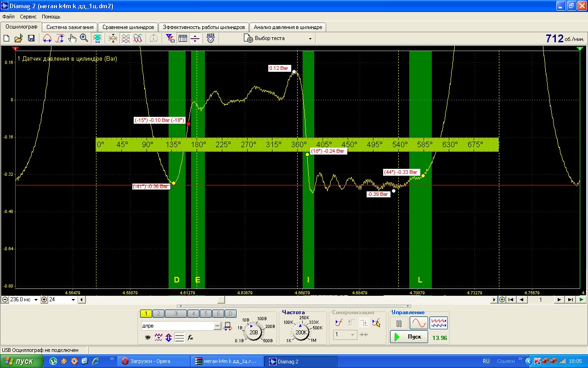Open the fx function icon

[x=190, y=337]
